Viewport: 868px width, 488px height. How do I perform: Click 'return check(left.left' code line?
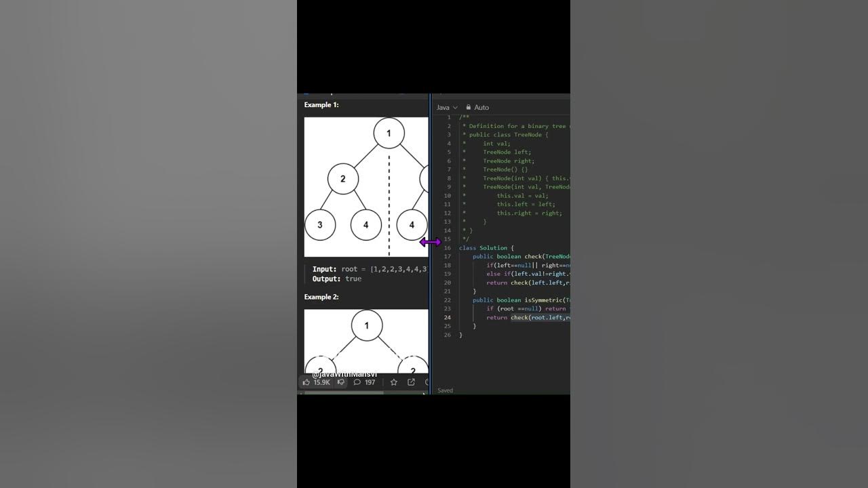(x=528, y=283)
